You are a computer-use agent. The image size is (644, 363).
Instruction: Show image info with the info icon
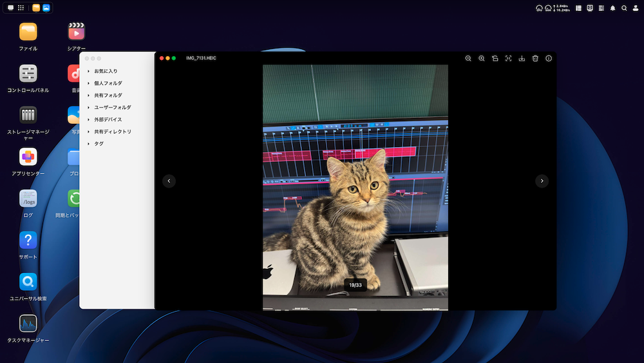549,58
